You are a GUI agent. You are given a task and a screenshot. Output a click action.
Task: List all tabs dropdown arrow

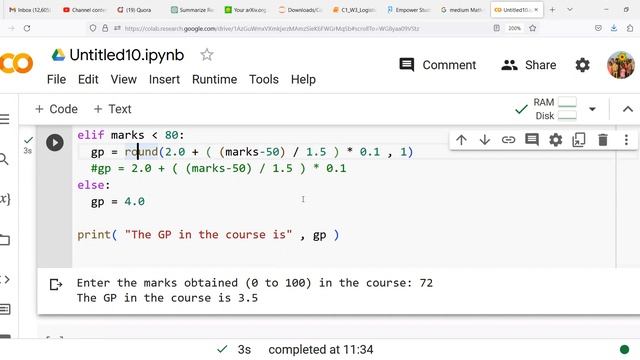click(x=570, y=9)
